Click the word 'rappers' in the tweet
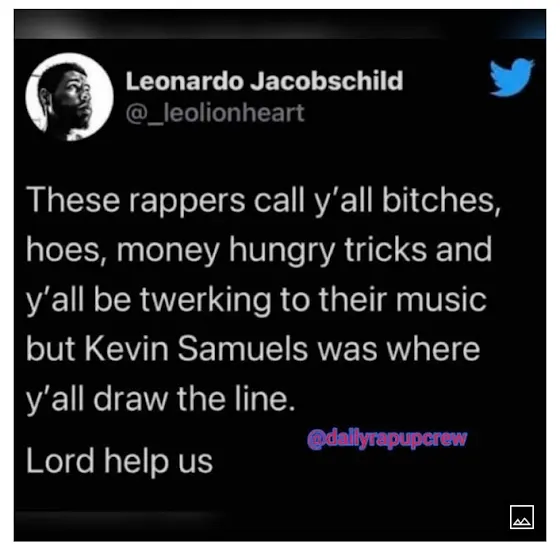 click(x=187, y=202)
